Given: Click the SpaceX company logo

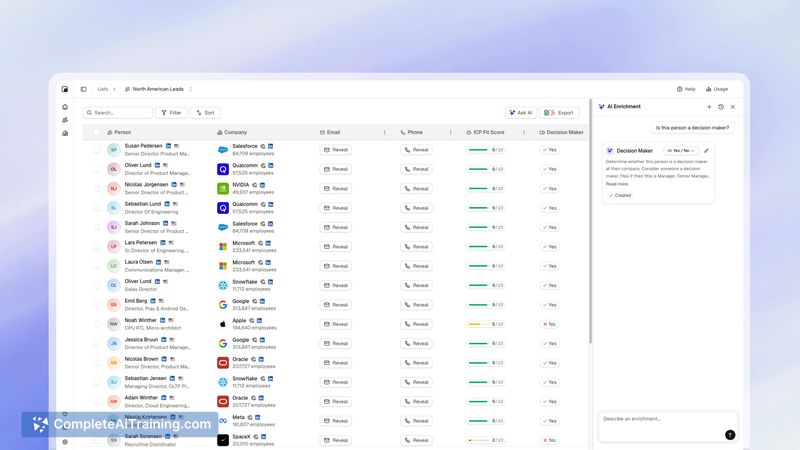Looking at the screenshot, I should (223, 440).
